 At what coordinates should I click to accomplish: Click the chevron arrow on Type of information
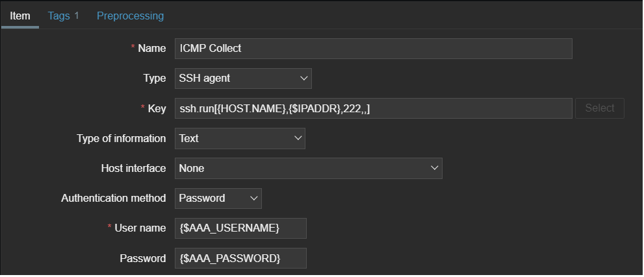(x=298, y=138)
